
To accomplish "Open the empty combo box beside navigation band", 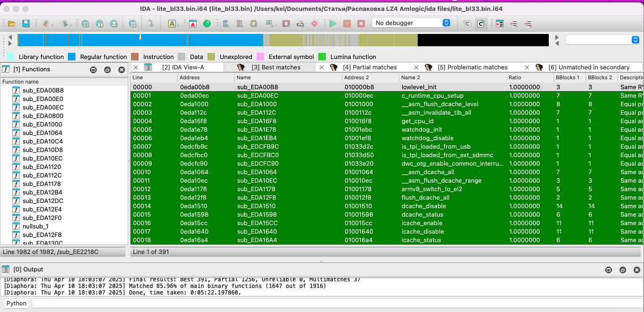I will click(x=603, y=40).
